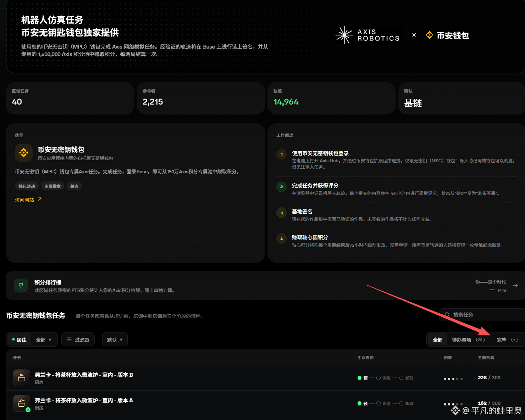Viewport: 525px width, 420px height.
Task: Toggle the 居住 live filter
Action: 19,340
